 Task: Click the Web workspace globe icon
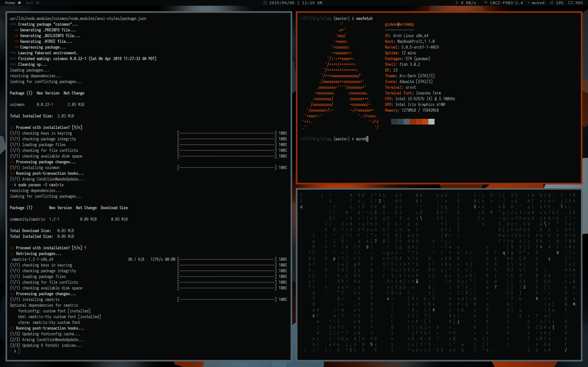pyautogui.click(x=37, y=3)
